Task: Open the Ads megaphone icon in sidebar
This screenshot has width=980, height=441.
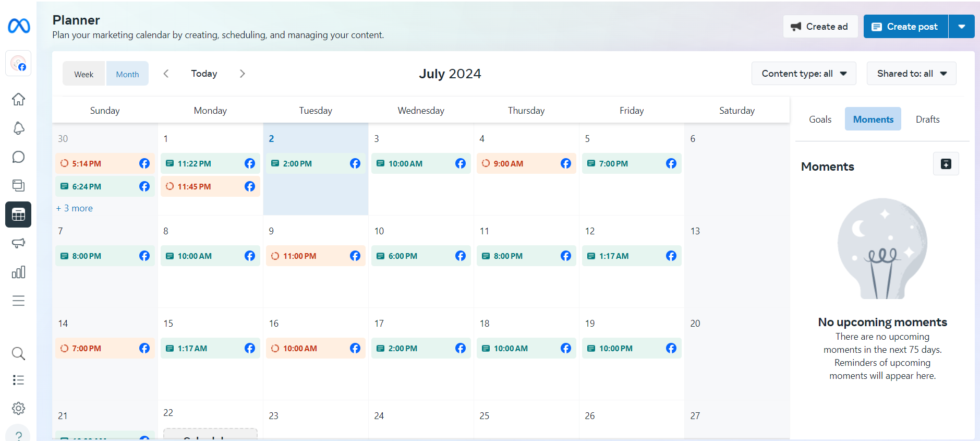Action: tap(18, 243)
